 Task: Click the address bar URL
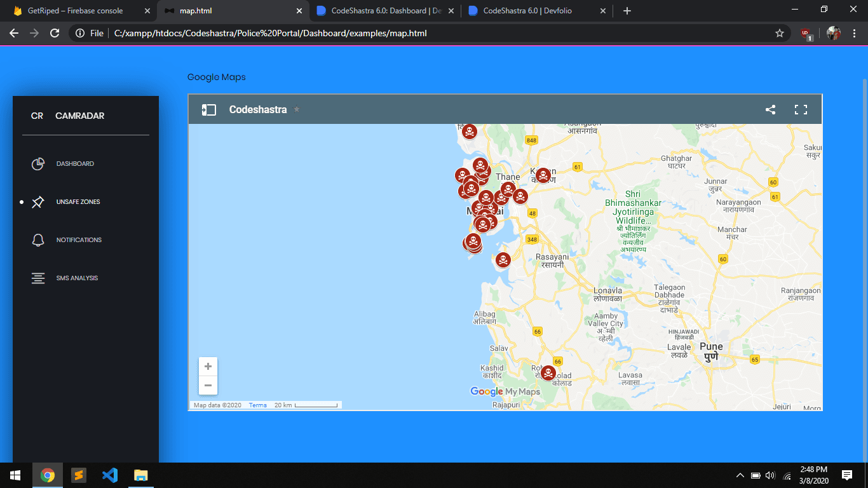pos(271,33)
